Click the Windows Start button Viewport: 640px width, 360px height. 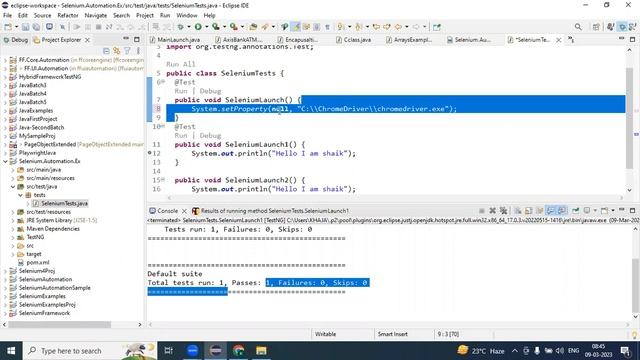tap(11, 350)
